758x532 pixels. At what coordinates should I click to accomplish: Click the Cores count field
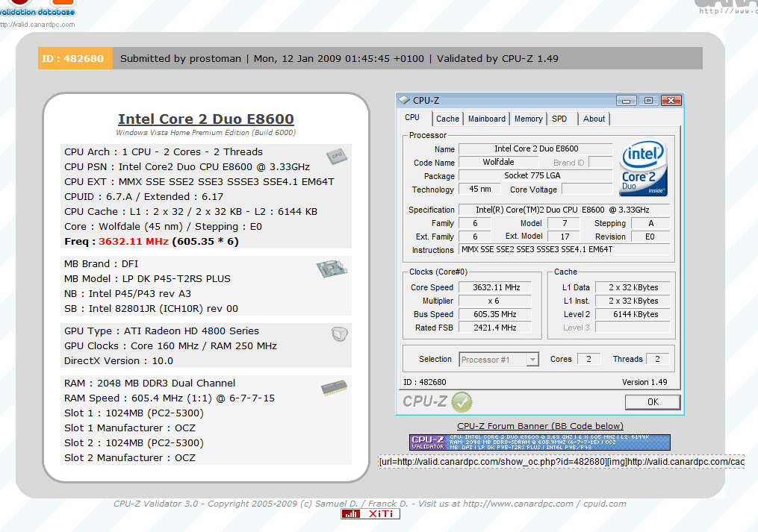pos(588,359)
